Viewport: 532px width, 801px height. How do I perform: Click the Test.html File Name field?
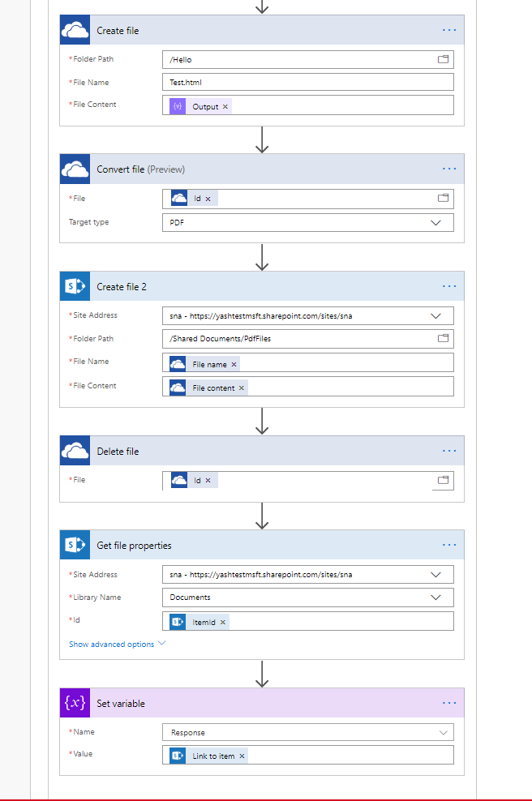click(x=308, y=82)
